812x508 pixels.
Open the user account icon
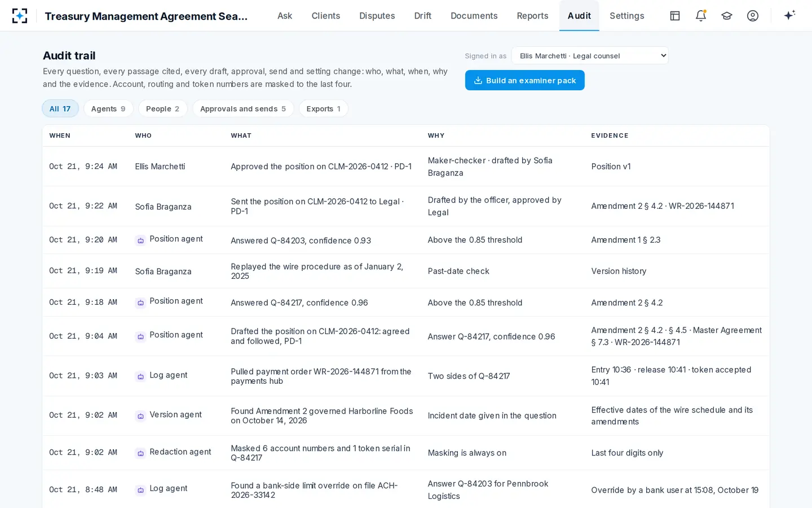753,16
